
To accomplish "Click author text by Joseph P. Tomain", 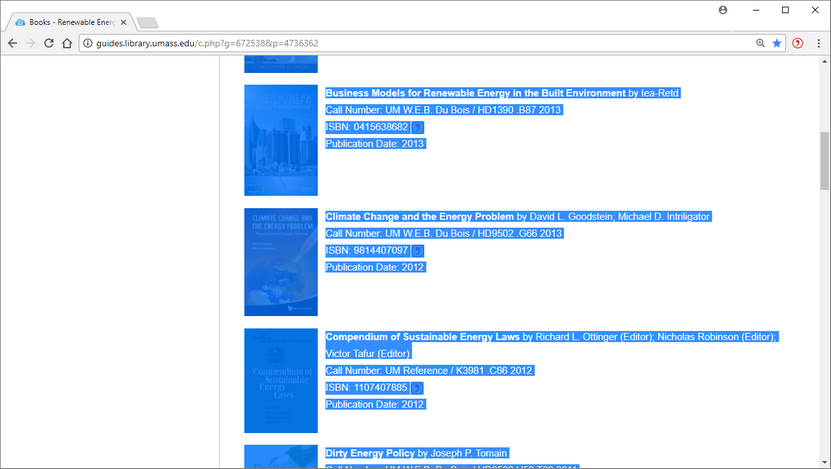I will 462,453.
